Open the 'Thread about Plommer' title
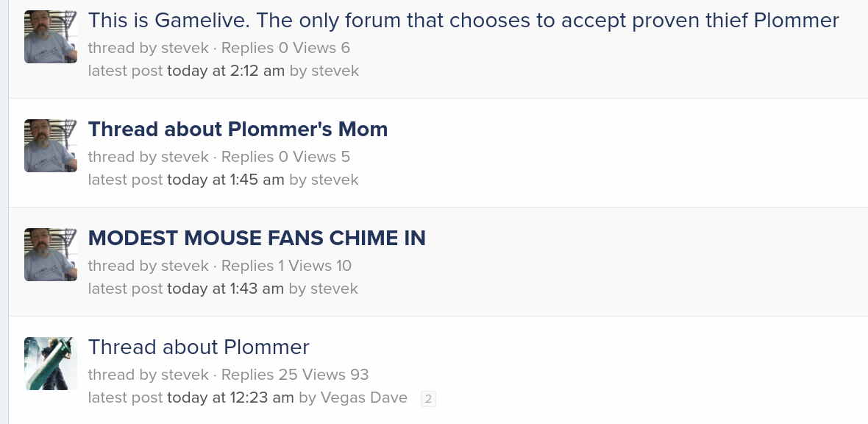Viewport: 868px width, 424px height. [198, 347]
